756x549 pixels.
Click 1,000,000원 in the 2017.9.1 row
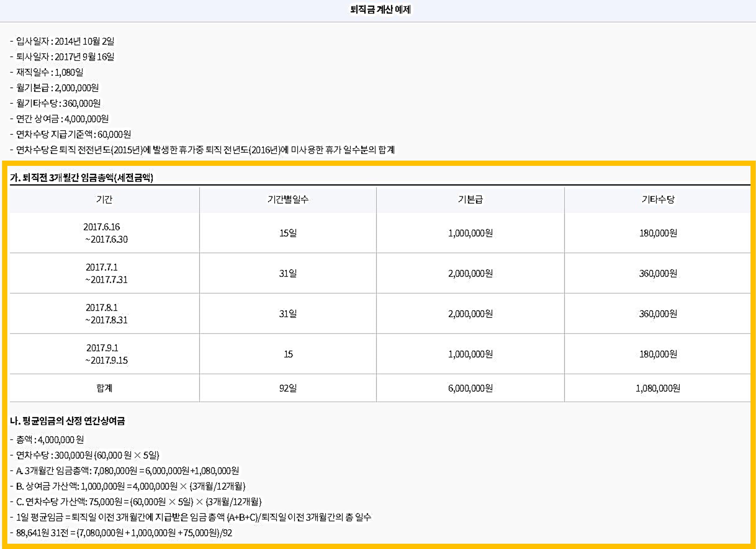coord(470,354)
